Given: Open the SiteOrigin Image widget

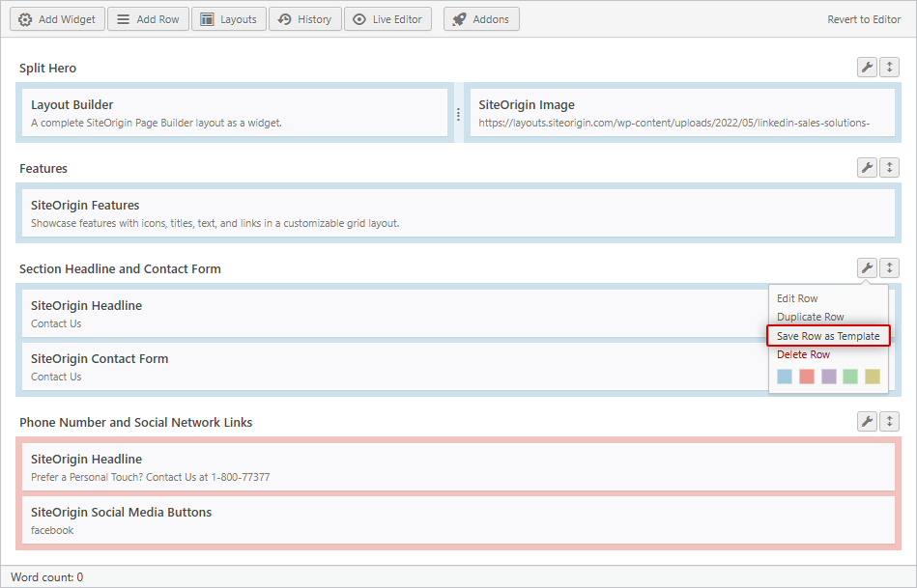Looking at the screenshot, I should pyautogui.click(x=682, y=113).
